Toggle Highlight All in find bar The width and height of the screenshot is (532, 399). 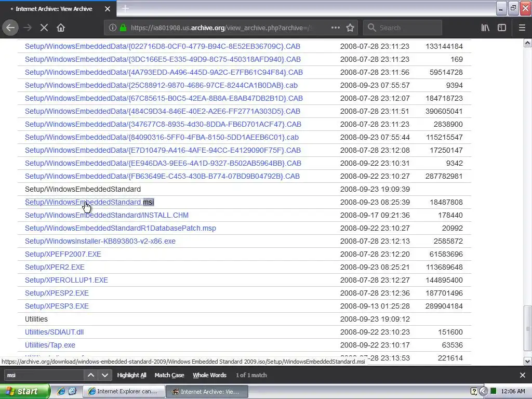point(131,375)
